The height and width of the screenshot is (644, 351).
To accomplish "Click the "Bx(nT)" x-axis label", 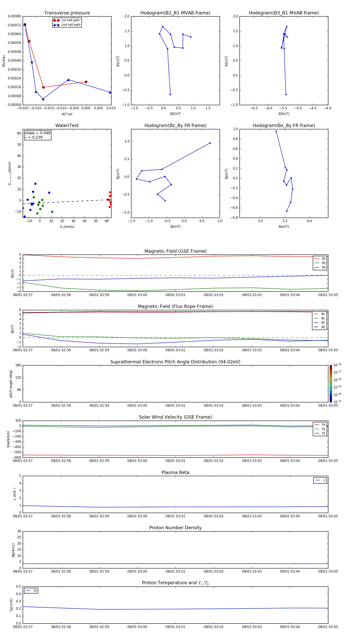I will pyautogui.click(x=284, y=227).
